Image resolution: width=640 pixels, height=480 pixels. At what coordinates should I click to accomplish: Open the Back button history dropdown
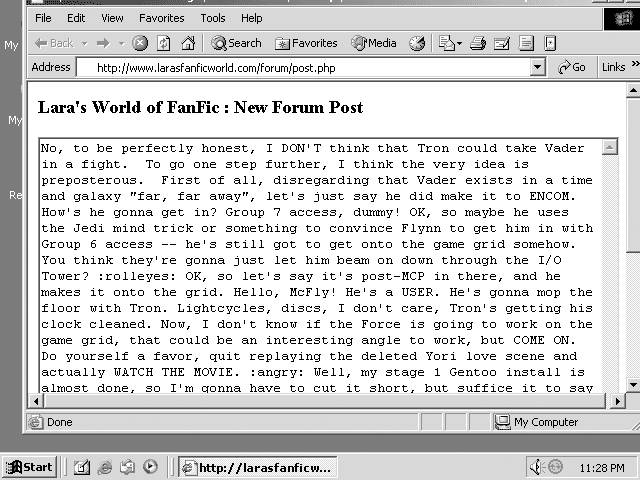click(85, 43)
